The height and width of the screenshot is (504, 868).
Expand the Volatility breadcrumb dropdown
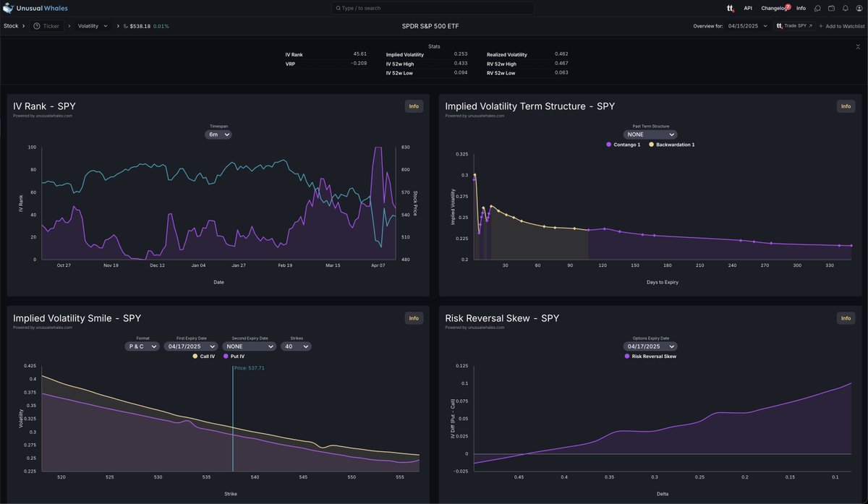coord(93,26)
